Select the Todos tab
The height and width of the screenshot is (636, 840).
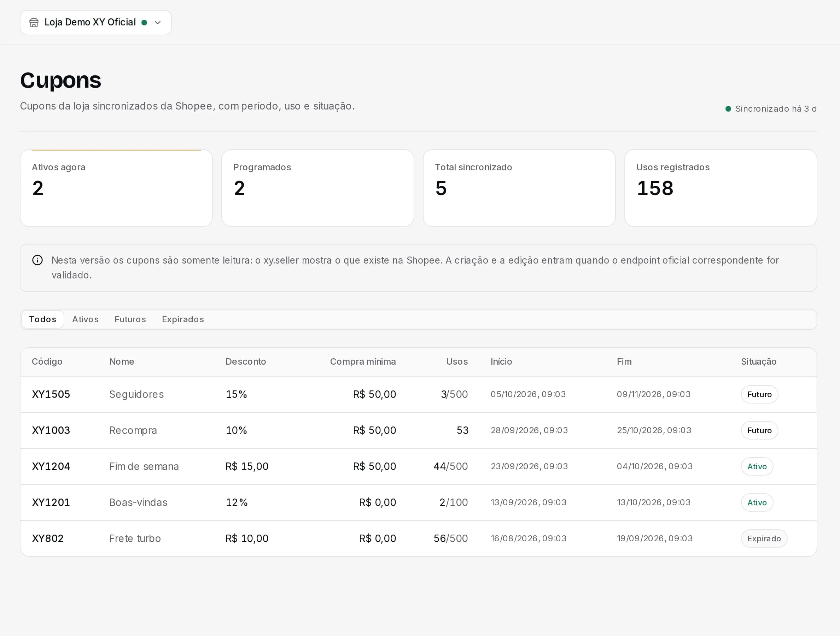pyautogui.click(x=43, y=319)
